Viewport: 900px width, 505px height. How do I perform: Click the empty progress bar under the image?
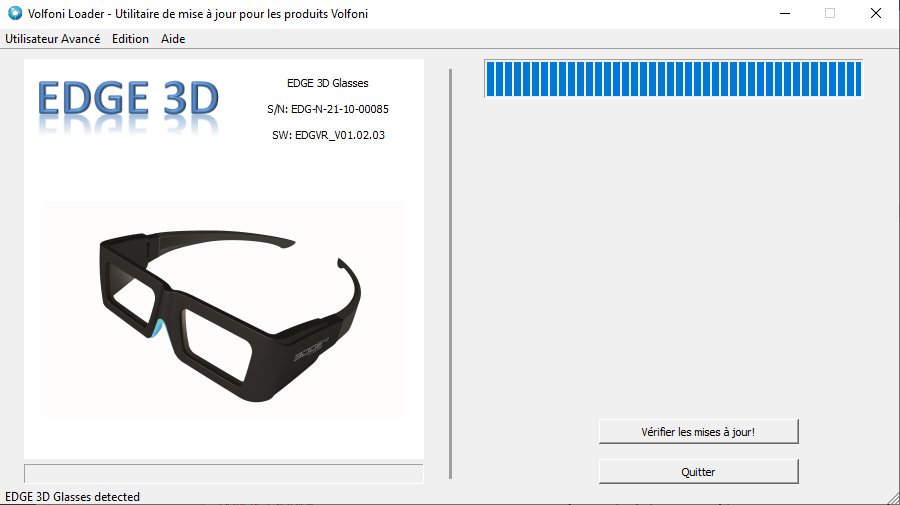coord(224,473)
